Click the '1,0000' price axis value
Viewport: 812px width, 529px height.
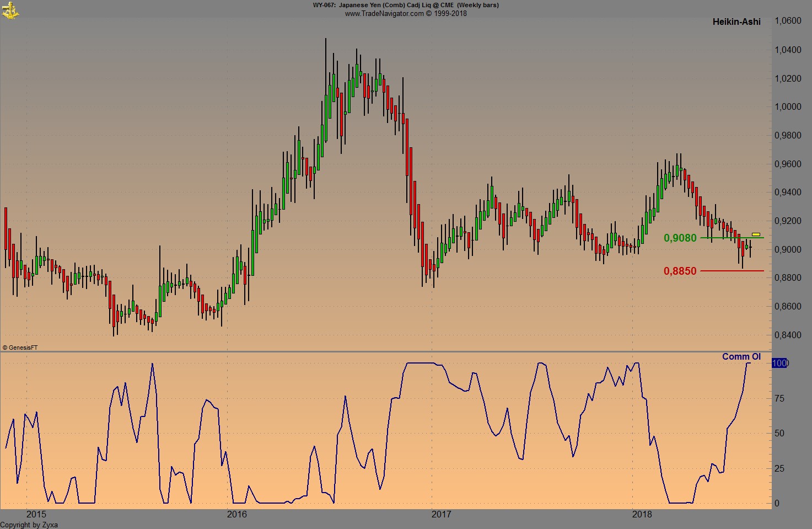pyautogui.click(x=788, y=107)
